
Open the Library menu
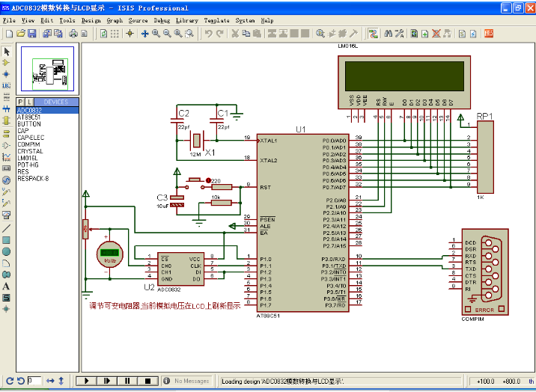187,20
